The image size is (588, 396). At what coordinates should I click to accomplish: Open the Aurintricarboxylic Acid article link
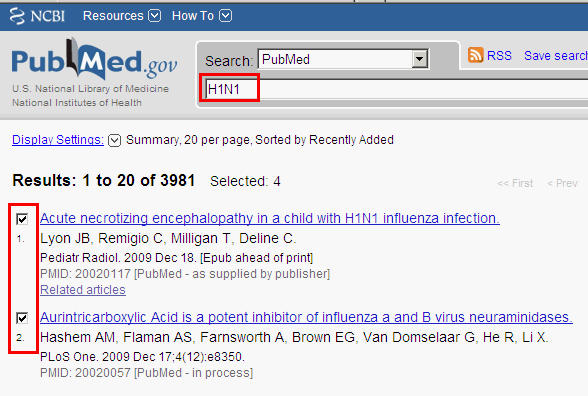306,317
